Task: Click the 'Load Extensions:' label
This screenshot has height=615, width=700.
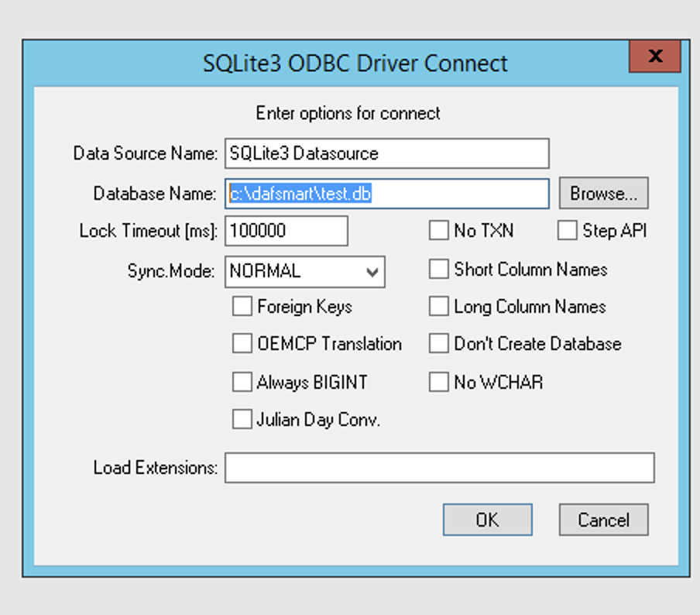Action: point(156,468)
